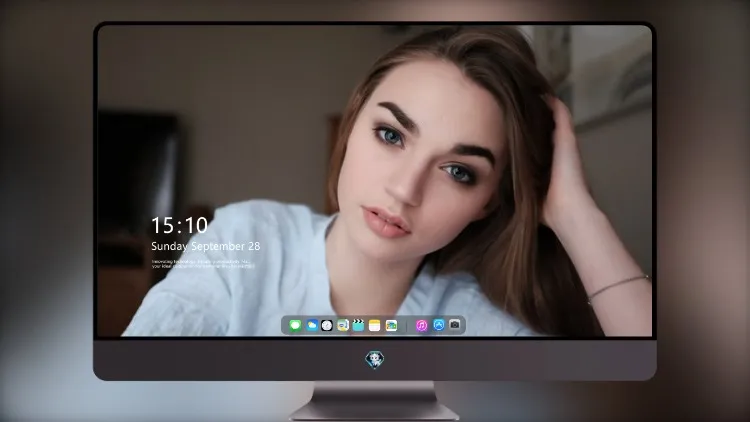Click the word Sunday in the date
This screenshot has width=750, height=422.
pyautogui.click(x=169, y=246)
